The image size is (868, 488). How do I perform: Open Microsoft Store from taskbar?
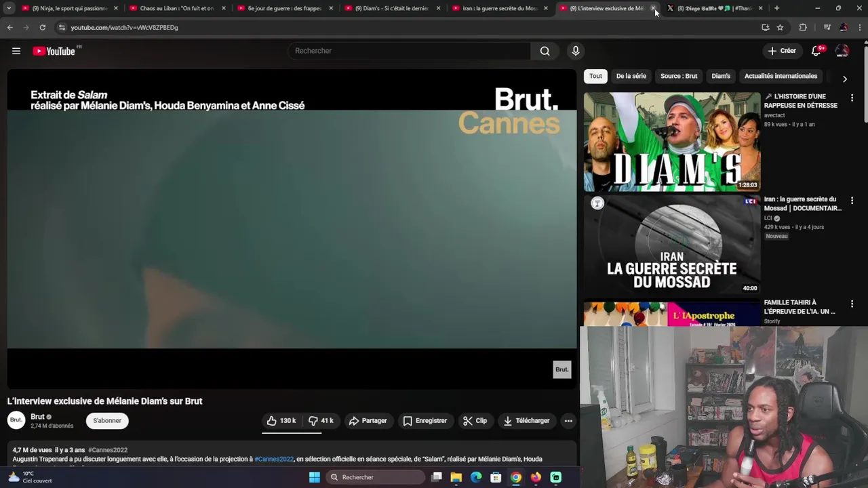[496, 477]
